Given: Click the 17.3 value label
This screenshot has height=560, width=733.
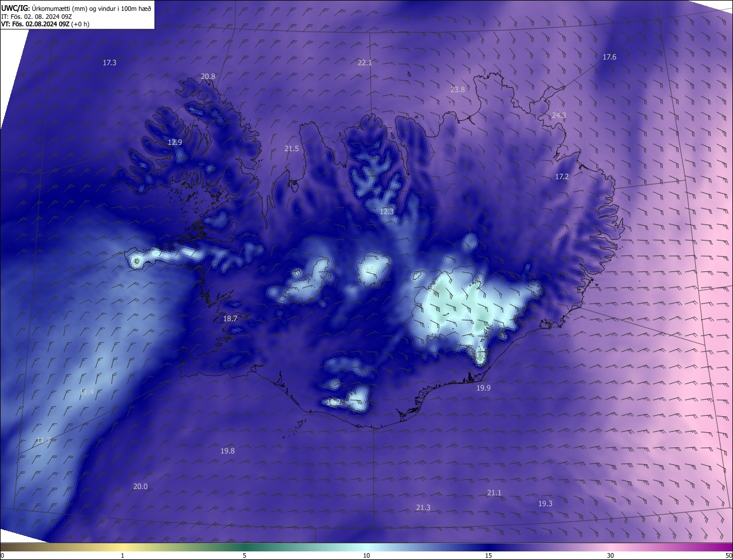Looking at the screenshot, I should (x=109, y=62).
